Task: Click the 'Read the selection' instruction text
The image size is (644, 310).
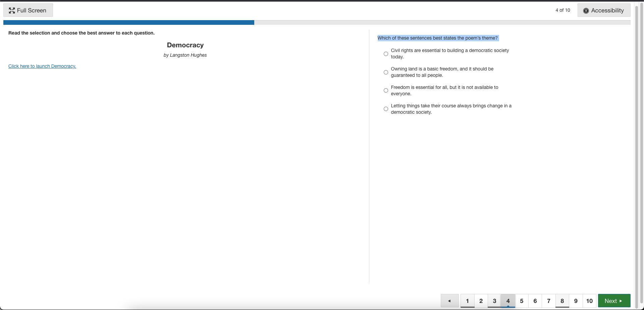Action: pos(82,33)
